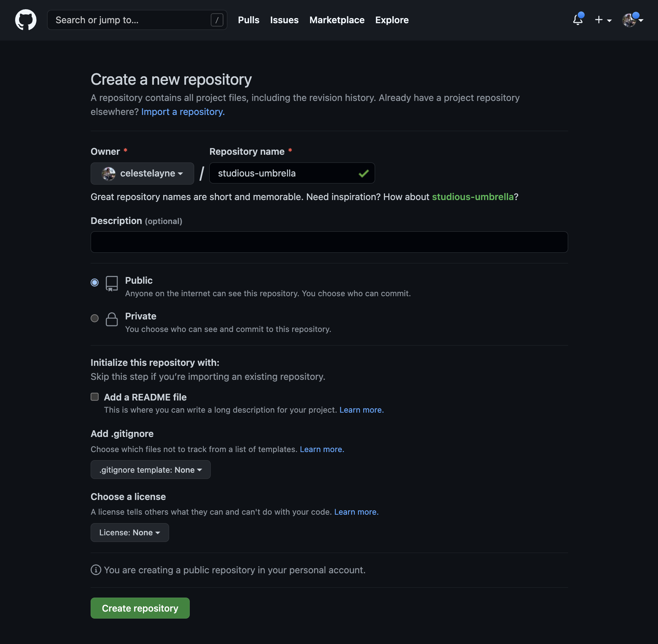Click the info icon near public repository notice
658x644 pixels.
96,570
